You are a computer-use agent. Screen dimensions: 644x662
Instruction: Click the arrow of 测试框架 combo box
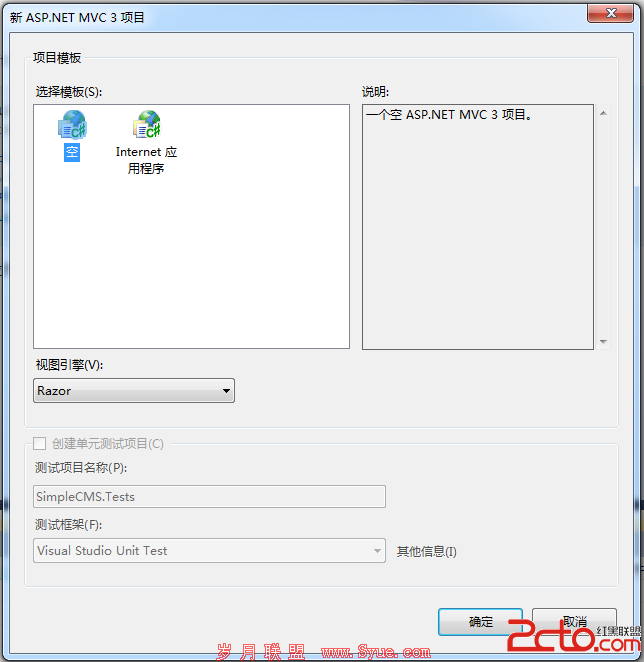377,551
